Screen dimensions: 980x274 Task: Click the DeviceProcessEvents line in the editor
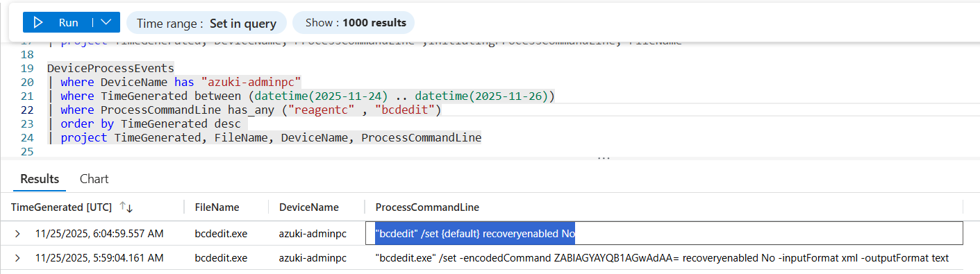(110, 69)
